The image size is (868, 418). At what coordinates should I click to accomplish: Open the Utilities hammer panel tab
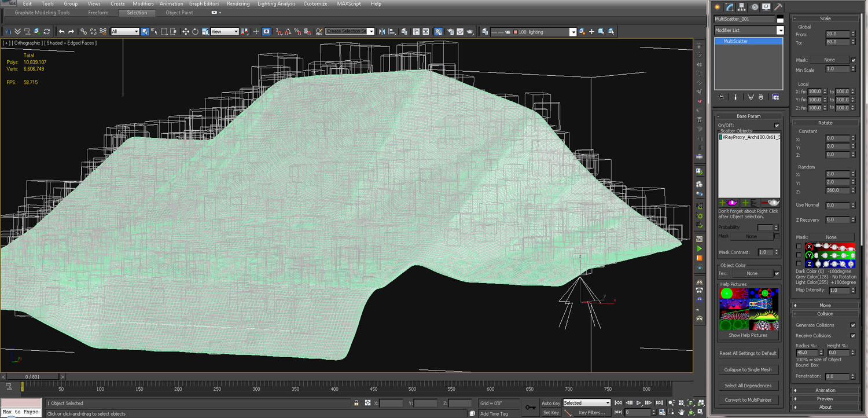click(x=779, y=7)
